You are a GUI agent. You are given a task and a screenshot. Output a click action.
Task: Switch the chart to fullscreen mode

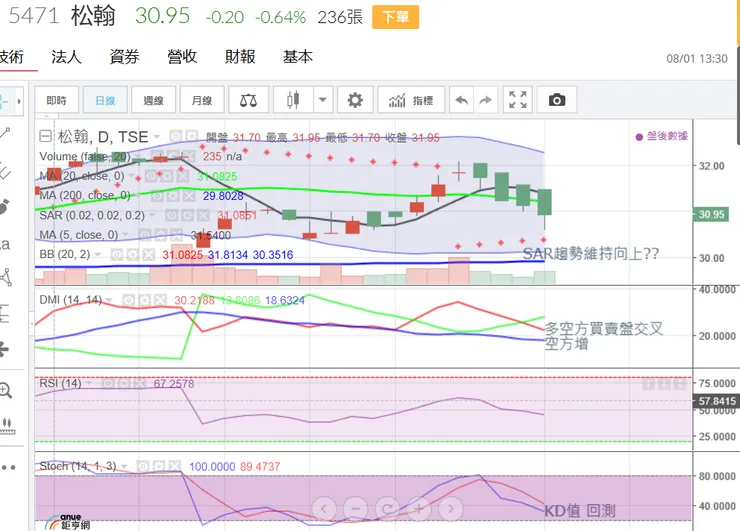click(518, 100)
